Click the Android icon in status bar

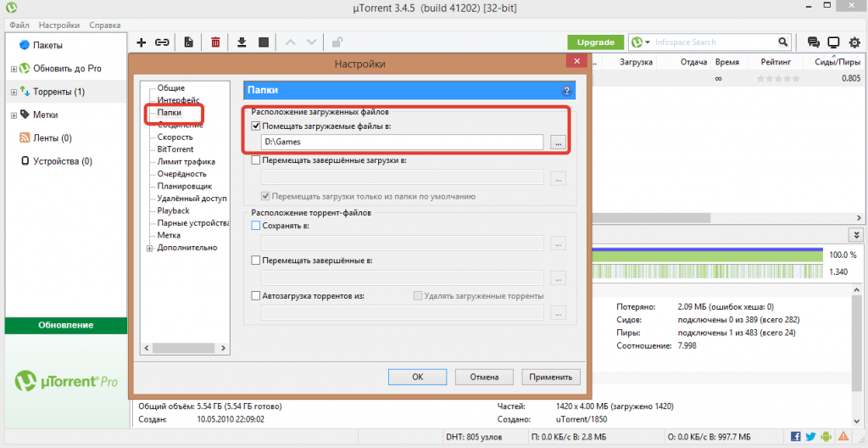tap(826, 436)
